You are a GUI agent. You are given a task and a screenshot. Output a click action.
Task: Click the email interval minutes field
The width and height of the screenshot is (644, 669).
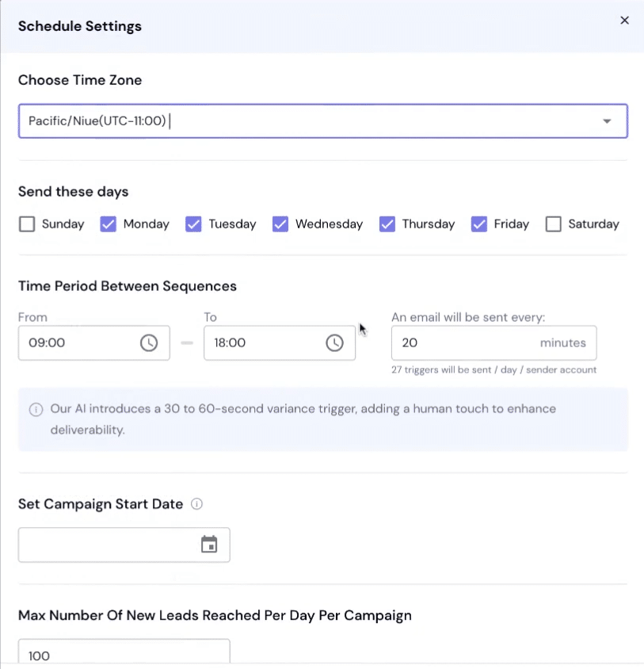pyautogui.click(x=493, y=343)
